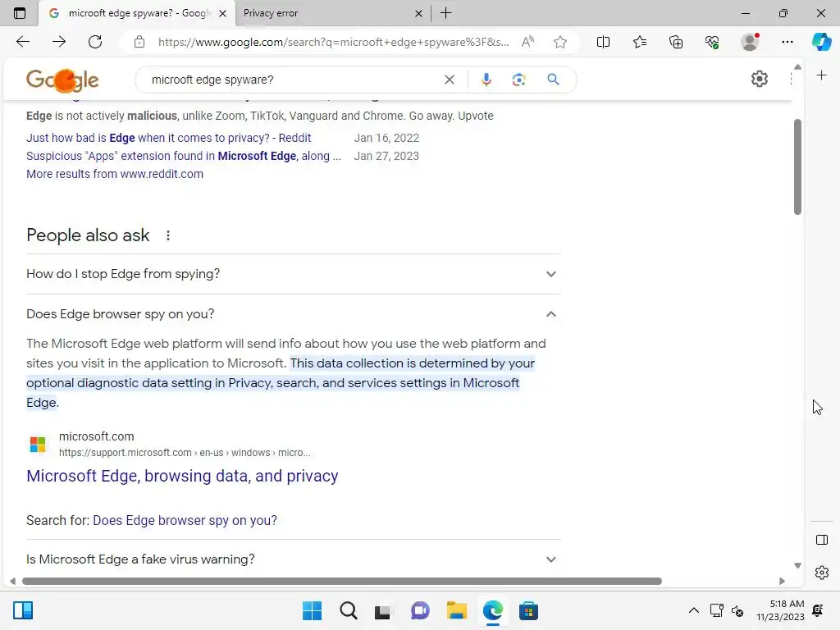The width and height of the screenshot is (840, 630).
Task: Click the Google logo
Action: [x=62, y=80]
